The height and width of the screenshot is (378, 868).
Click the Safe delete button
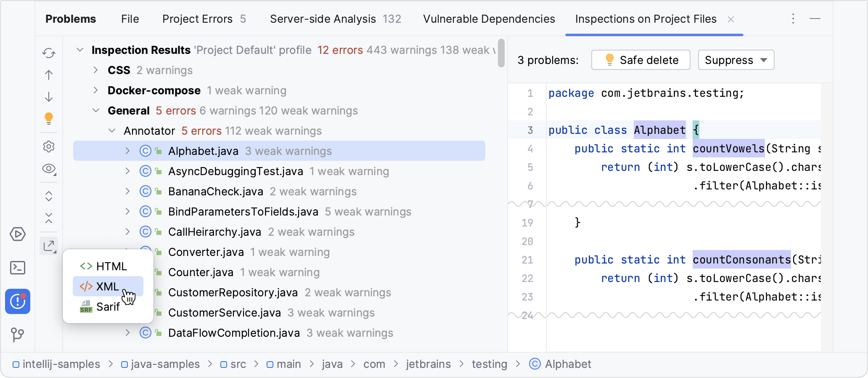(640, 60)
